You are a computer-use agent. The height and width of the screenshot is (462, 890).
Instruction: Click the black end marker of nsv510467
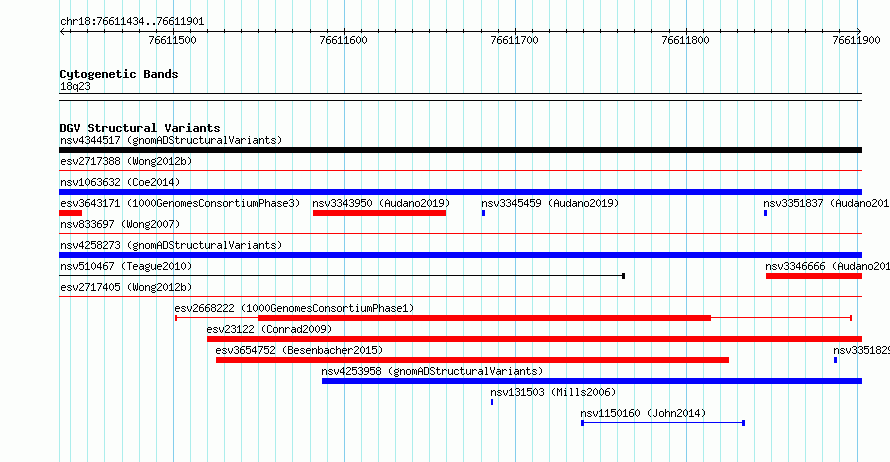coord(623,276)
